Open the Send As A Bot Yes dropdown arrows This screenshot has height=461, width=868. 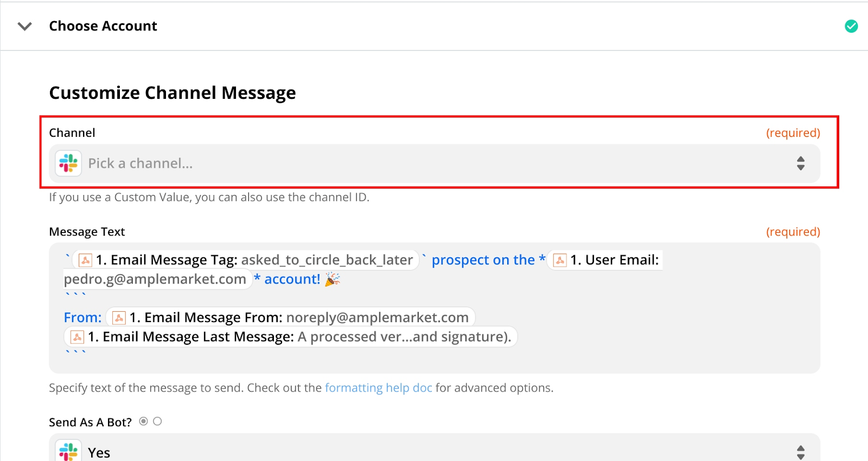(800, 452)
